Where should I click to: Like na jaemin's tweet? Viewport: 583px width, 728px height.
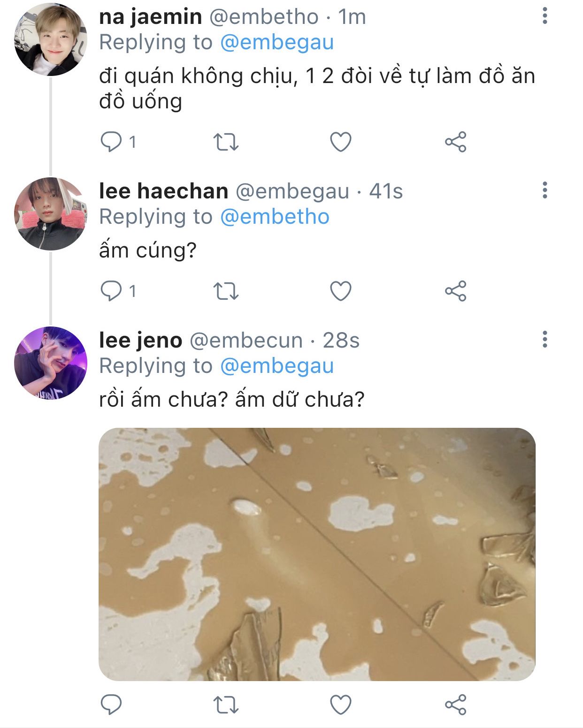[x=341, y=142]
